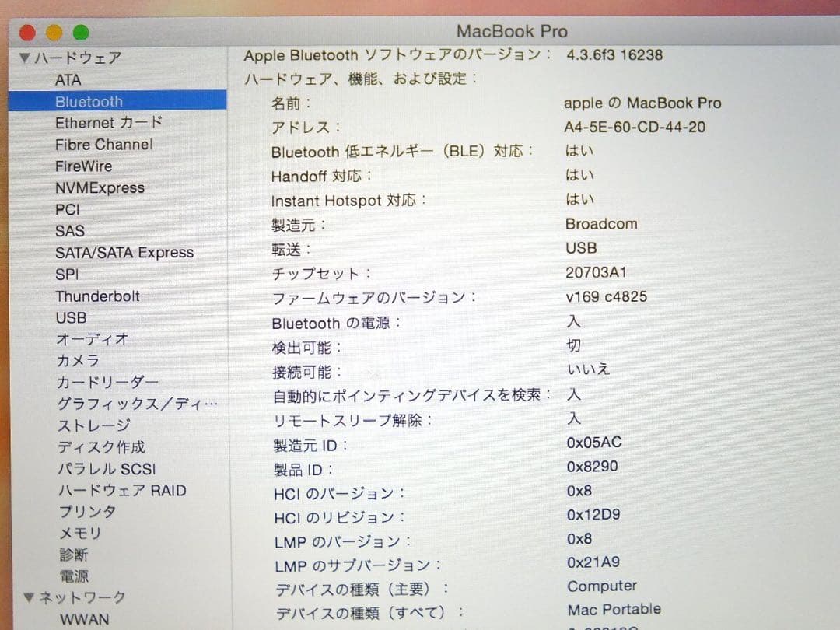Click software version 4.3.6f3 16238
Viewport: 840px width, 630px height.
coord(614,55)
